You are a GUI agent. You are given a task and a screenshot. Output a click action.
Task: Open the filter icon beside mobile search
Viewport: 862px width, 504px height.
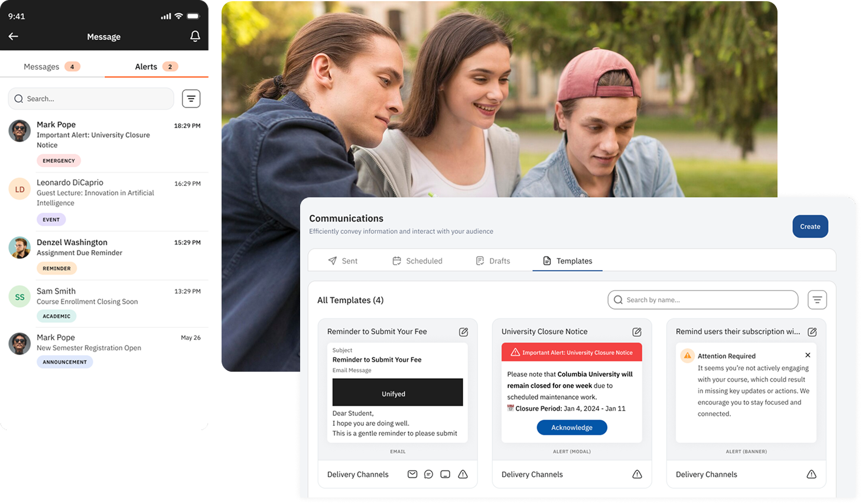point(191,99)
